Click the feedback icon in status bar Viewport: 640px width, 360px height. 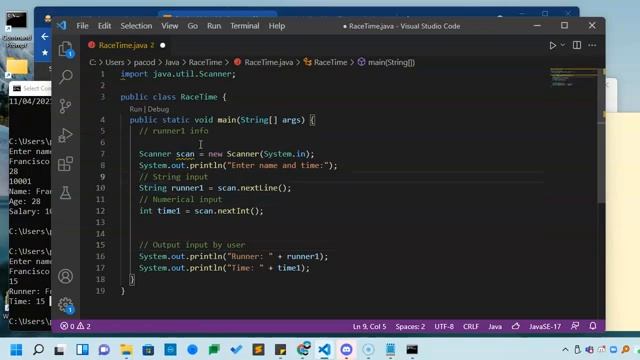(x=575, y=326)
